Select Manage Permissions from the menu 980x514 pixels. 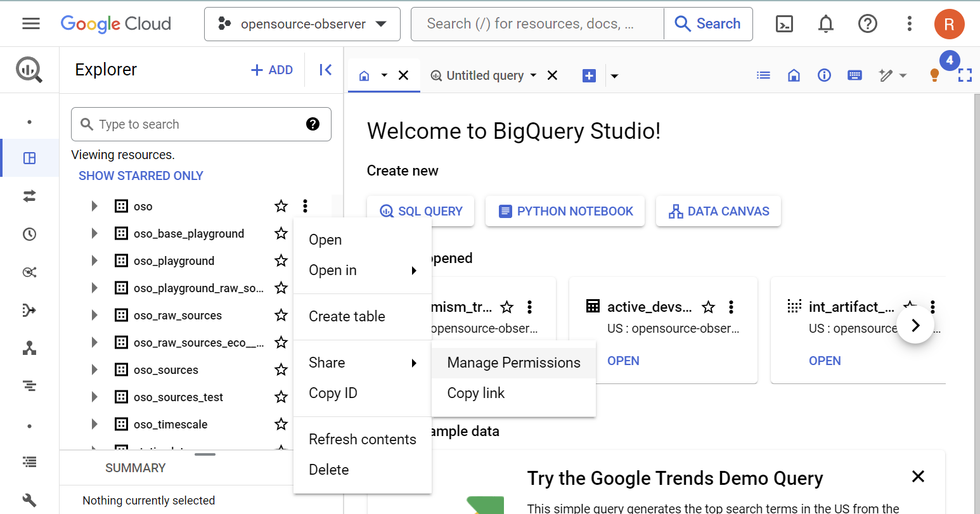(513, 362)
